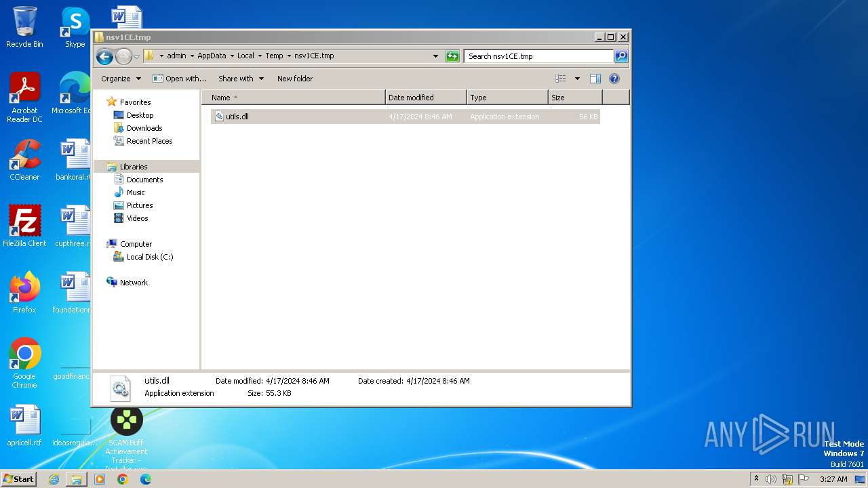Select Local in the address path
The height and width of the screenshot is (488, 868).
pyautogui.click(x=245, y=56)
